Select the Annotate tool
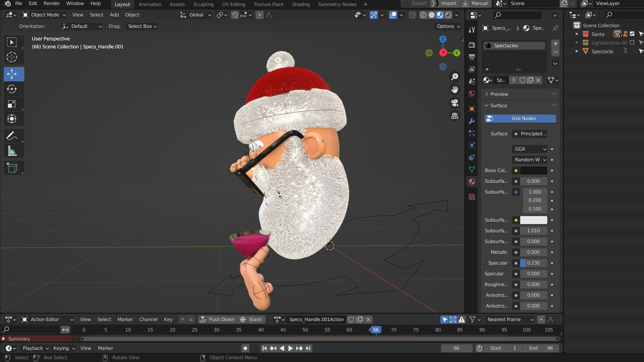 point(12,136)
